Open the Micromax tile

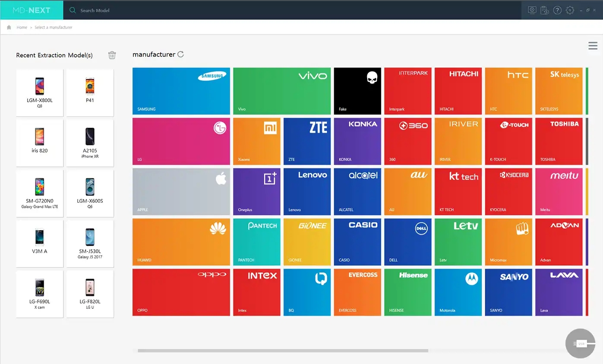pyautogui.click(x=508, y=242)
